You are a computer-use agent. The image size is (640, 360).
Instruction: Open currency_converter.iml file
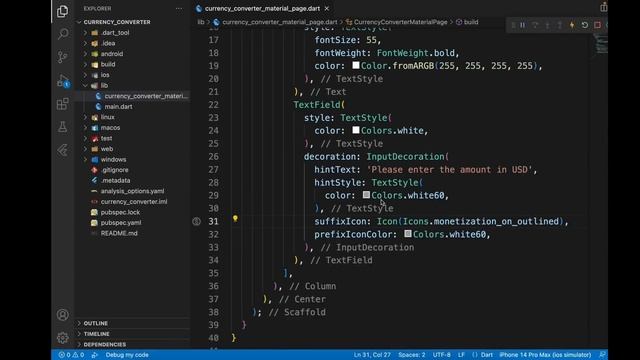pos(133,202)
